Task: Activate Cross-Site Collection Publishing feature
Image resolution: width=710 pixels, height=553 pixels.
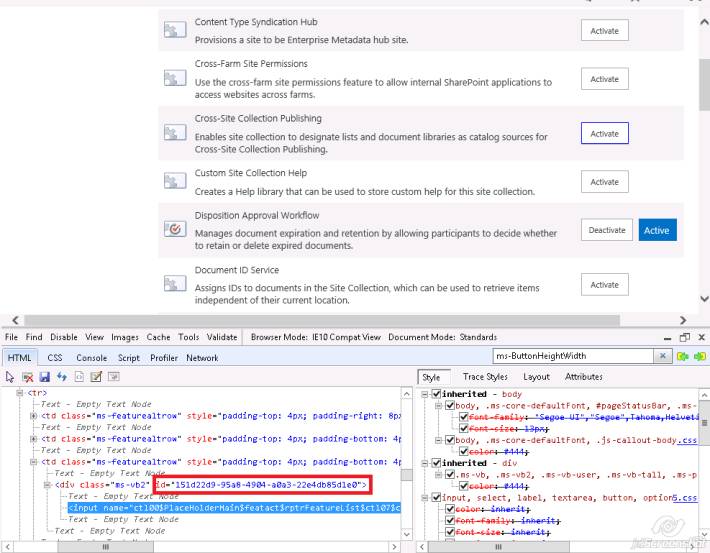Action: (x=604, y=134)
